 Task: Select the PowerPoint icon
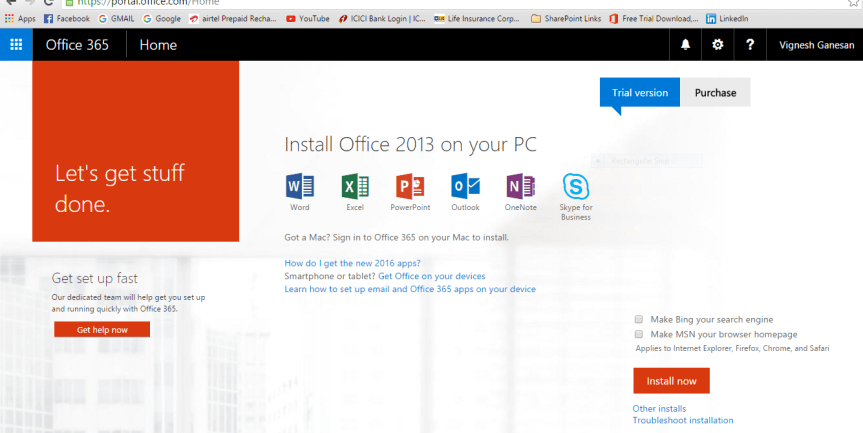coord(410,187)
